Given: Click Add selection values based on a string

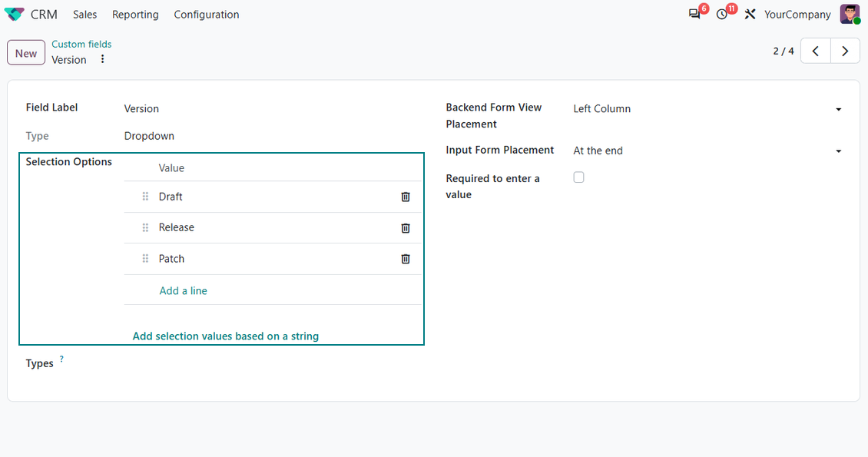Looking at the screenshot, I should [225, 336].
